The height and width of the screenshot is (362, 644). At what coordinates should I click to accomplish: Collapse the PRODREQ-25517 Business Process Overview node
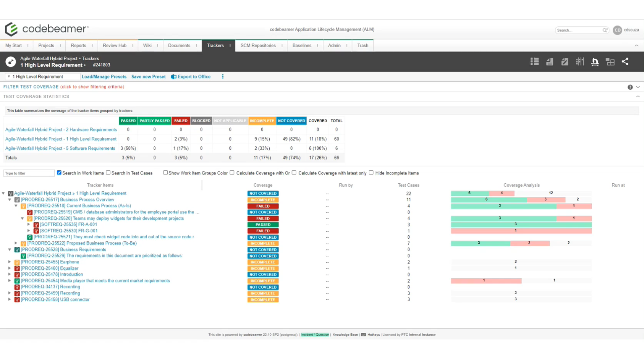tap(10, 200)
